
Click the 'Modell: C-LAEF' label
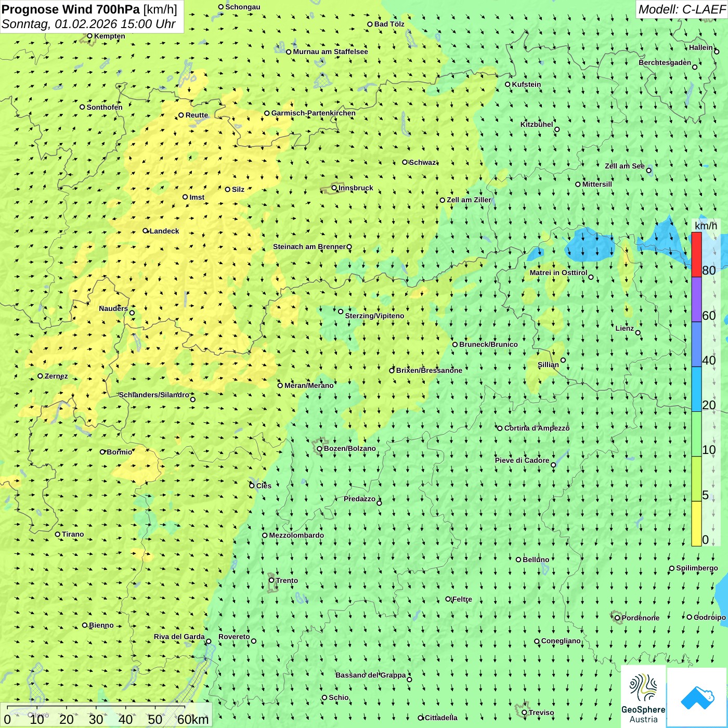[682, 9]
